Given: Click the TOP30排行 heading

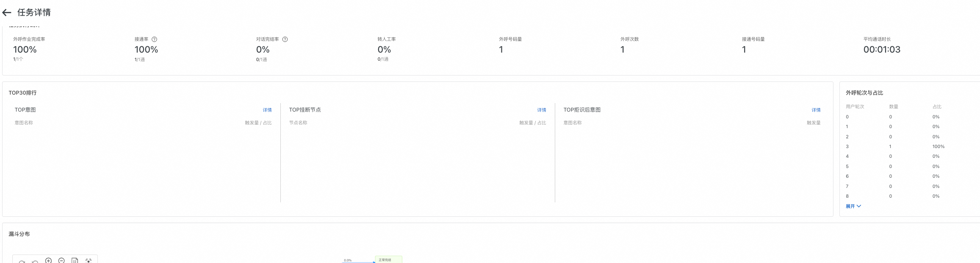Looking at the screenshot, I should (x=23, y=93).
